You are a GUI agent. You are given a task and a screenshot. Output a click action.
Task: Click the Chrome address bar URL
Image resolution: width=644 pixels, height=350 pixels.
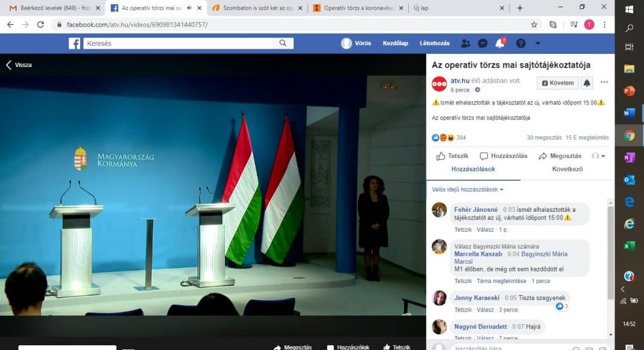coord(137,25)
